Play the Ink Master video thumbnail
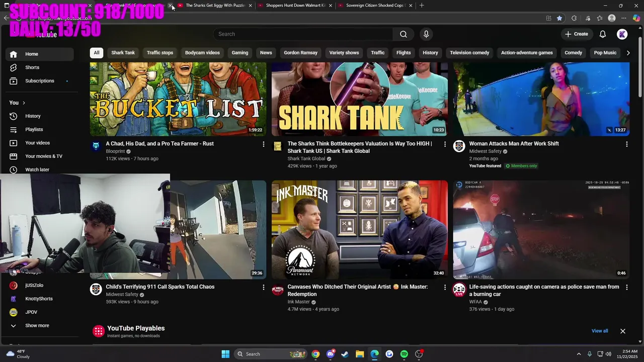 pyautogui.click(x=360, y=230)
